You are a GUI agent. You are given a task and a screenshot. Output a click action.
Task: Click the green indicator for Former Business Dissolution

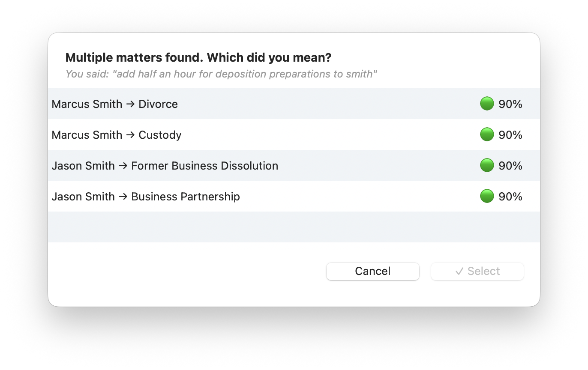486,165
